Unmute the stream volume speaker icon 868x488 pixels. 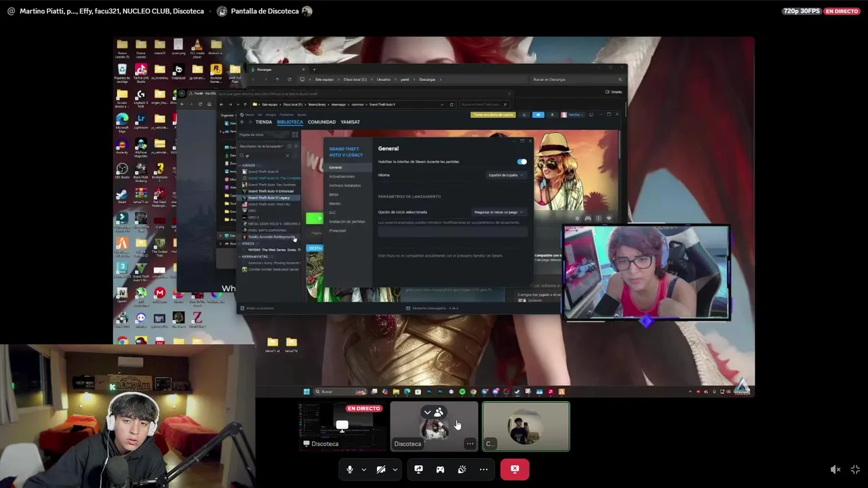coord(835,469)
